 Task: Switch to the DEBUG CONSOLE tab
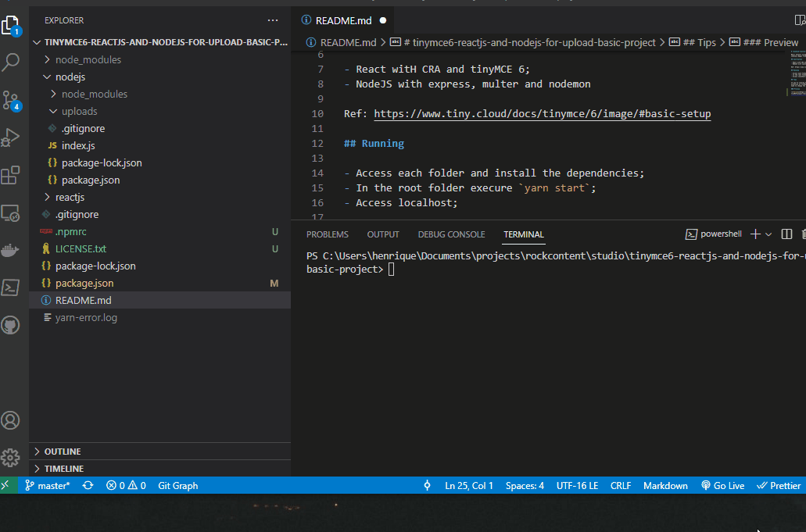[451, 234]
